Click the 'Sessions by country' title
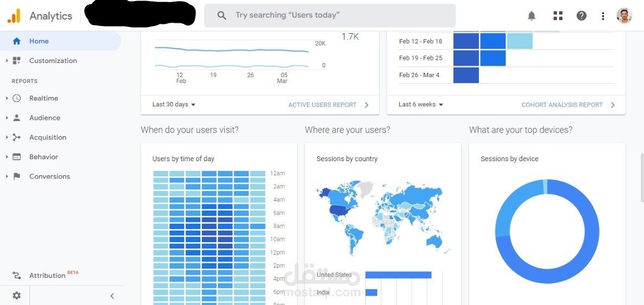This screenshot has height=305, width=644. pyautogui.click(x=347, y=159)
